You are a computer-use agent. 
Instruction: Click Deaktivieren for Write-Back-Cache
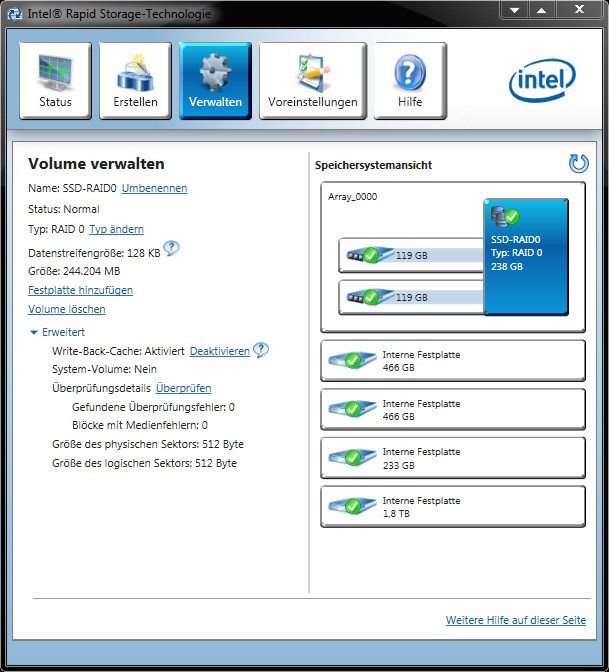pos(219,351)
